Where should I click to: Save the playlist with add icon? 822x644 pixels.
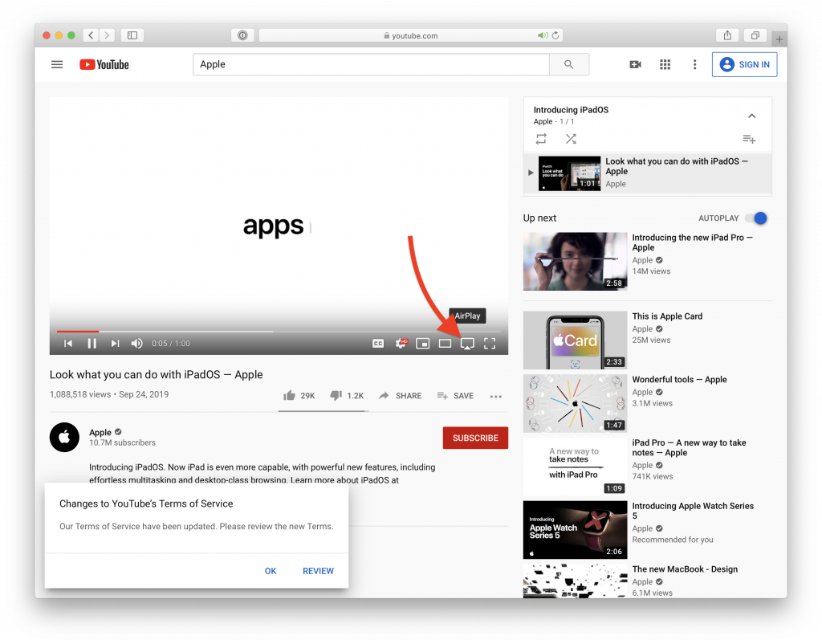coord(749,139)
